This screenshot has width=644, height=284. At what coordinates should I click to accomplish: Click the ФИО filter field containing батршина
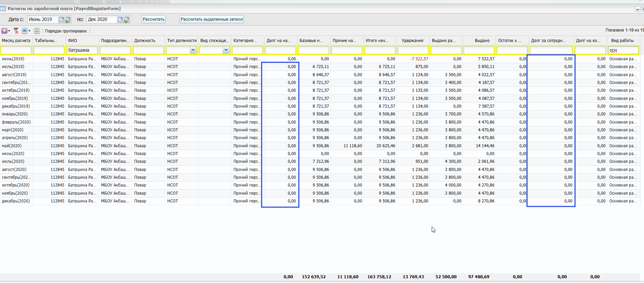click(x=82, y=50)
